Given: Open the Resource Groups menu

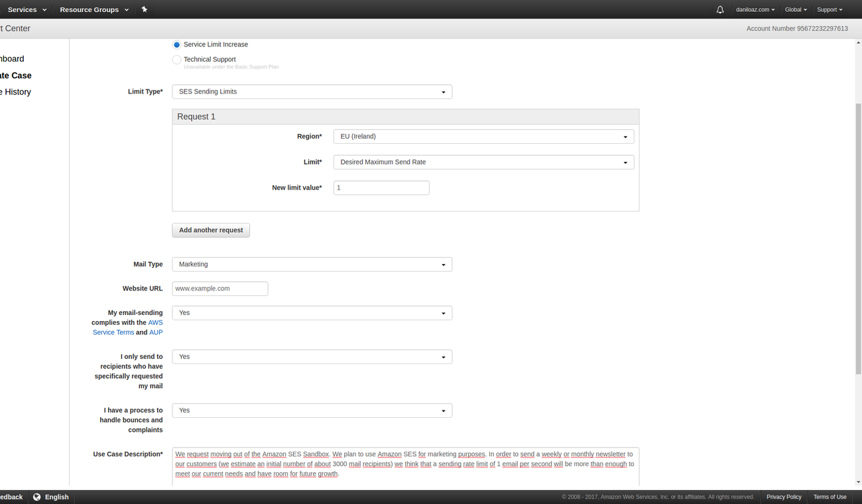Looking at the screenshot, I should click(x=90, y=9).
